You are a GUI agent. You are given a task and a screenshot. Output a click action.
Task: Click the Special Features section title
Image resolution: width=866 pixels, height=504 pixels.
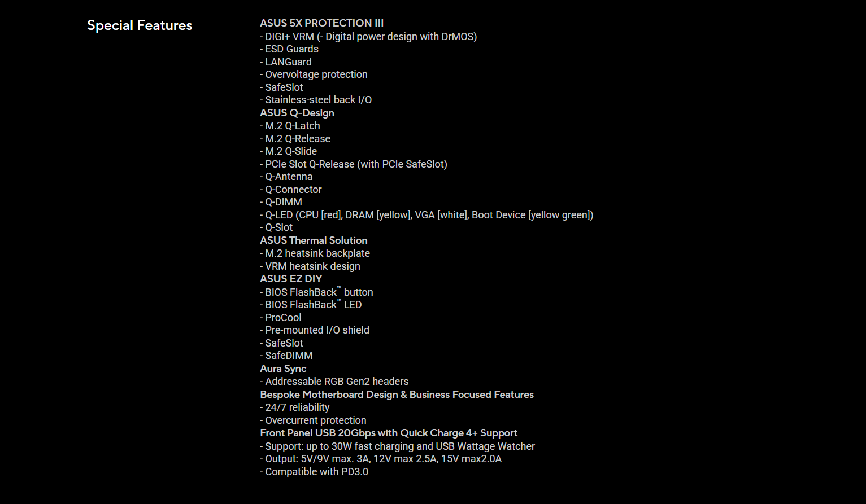tap(140, 25)
